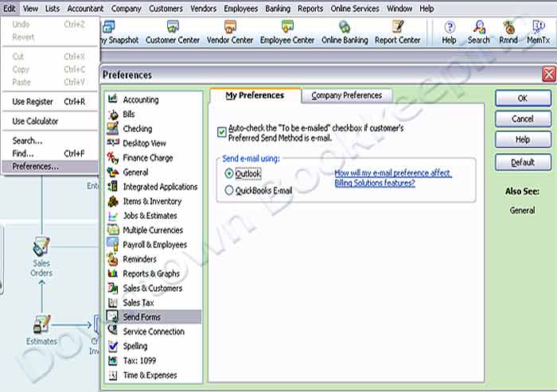
Task: Select the Accounting preferences icon
Action: point(113,99)
